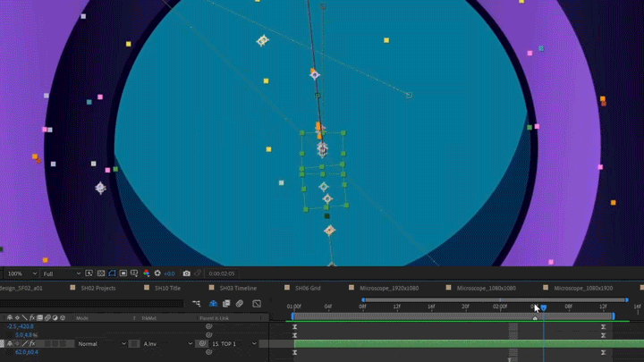Click the 02:00f mark on the time ruler
Image resolution: width=644 pixels, height=362 pixels.
point(500,307)
